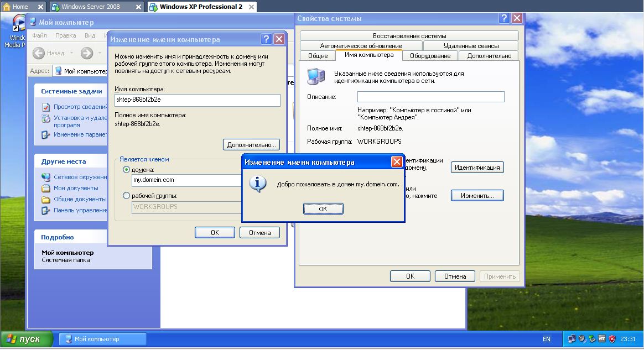Open help in System Properties title bar

tap(504, 18)
